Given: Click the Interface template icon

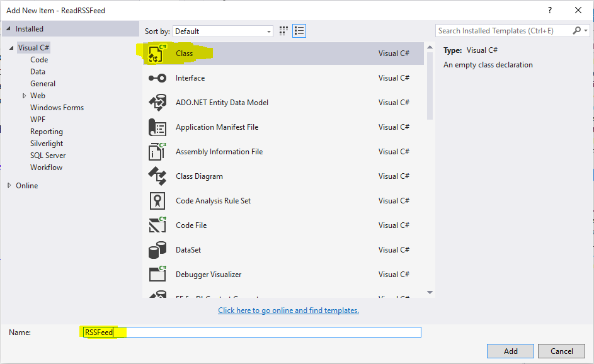Looking at the screenshot, I should point(157,78).
